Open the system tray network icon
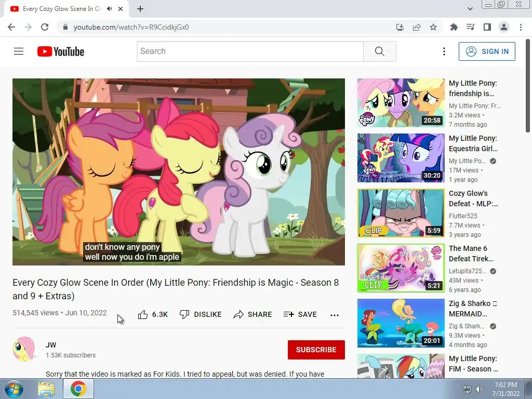The image size is (532, 399). coord(467,389)
